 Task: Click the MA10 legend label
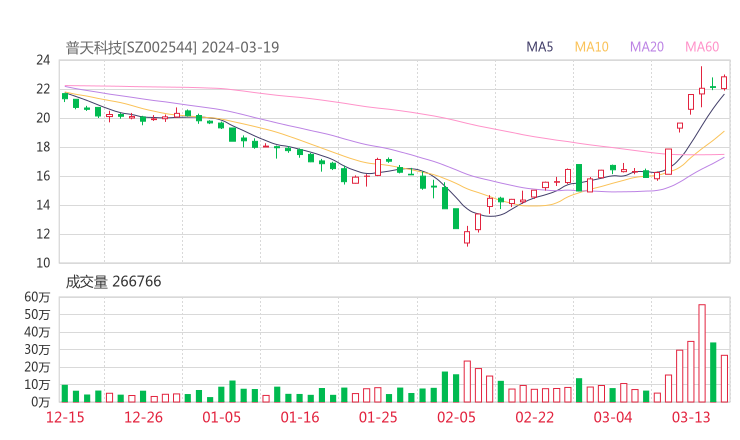click(591, 47)
